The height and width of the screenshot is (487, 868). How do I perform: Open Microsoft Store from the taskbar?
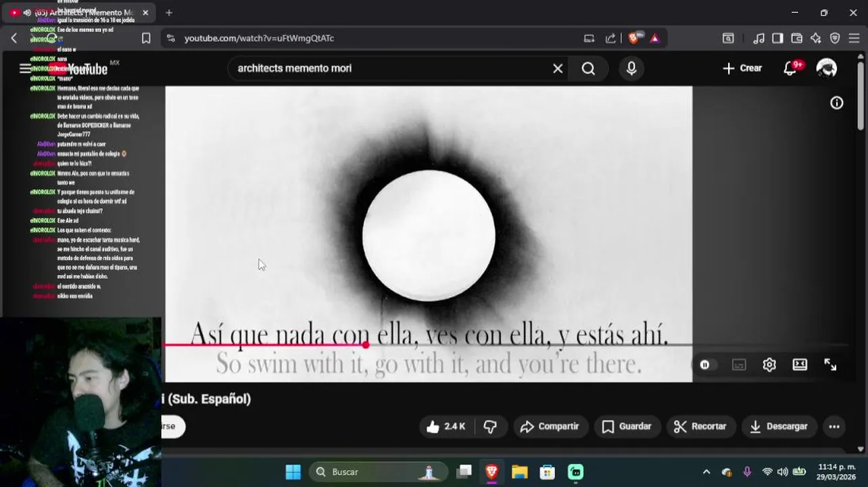pyautogui.click(x=548, y=471)
